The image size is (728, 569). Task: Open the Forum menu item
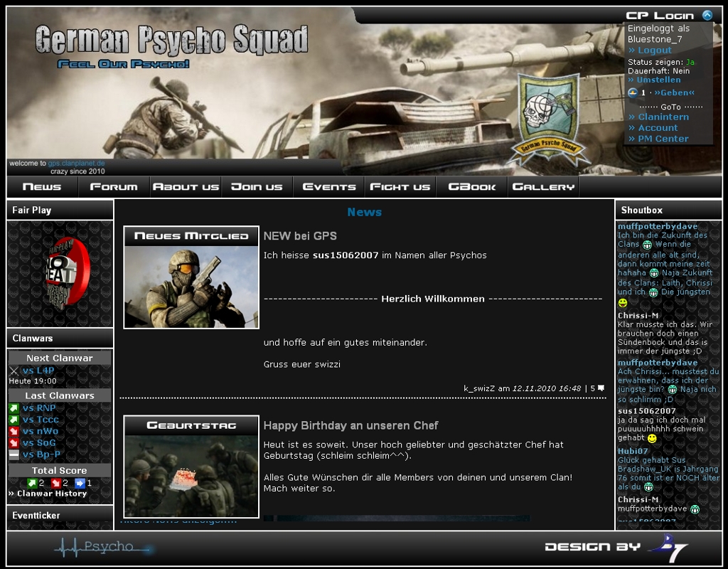click(x=114, y=187)
